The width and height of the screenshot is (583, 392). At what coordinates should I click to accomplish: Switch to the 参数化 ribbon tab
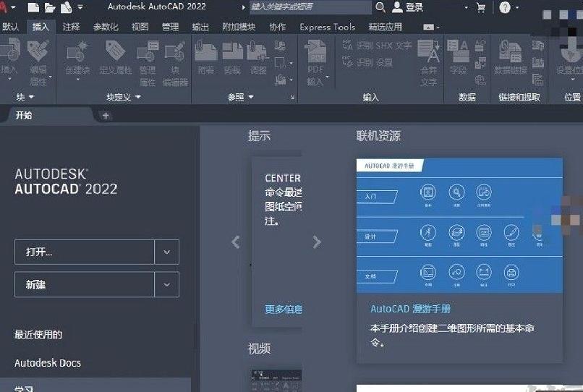pos(106,27)
